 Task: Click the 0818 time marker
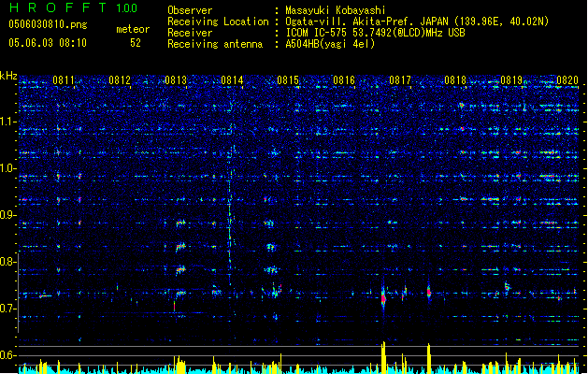click(455, 80)
